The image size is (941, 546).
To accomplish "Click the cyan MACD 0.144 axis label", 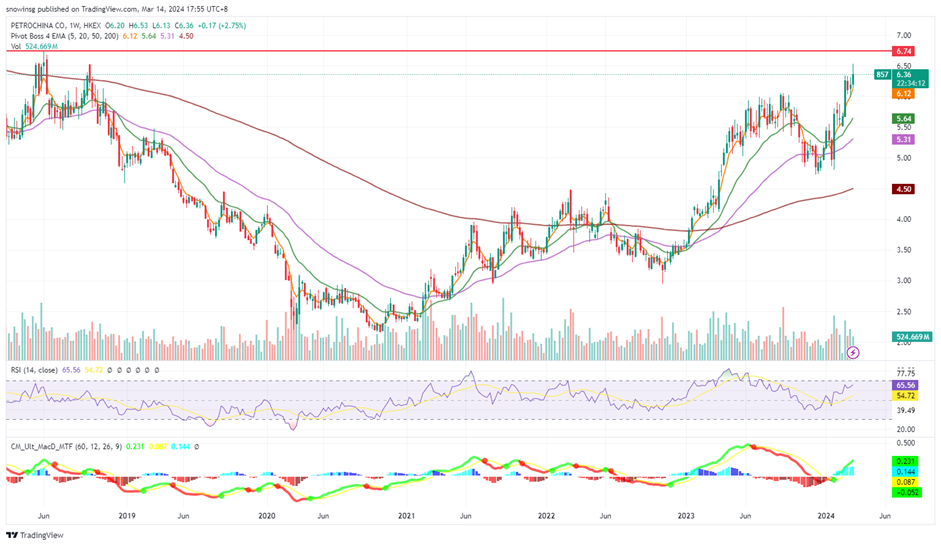I will tap(906, 472).
